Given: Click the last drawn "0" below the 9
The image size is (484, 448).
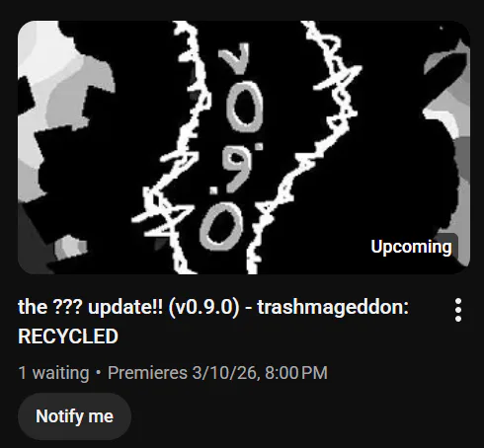Looking at the screenshot, I should coord(221,228).
